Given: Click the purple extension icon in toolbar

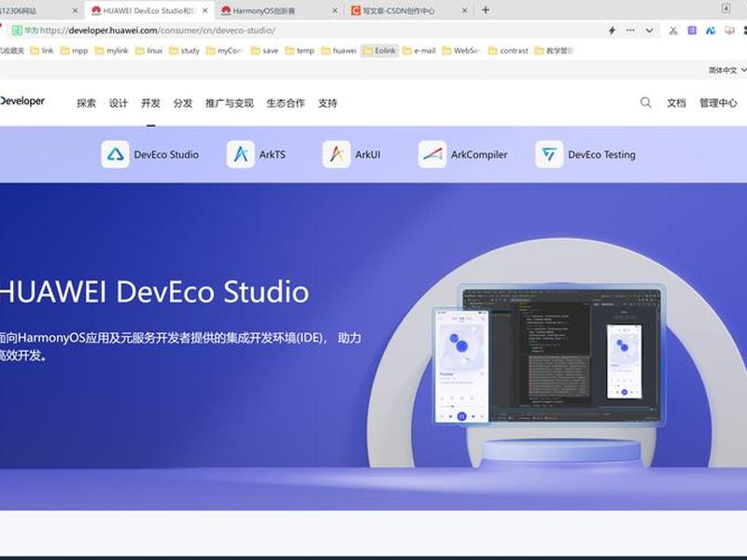Looking at the screenshot, I should 692,31.
